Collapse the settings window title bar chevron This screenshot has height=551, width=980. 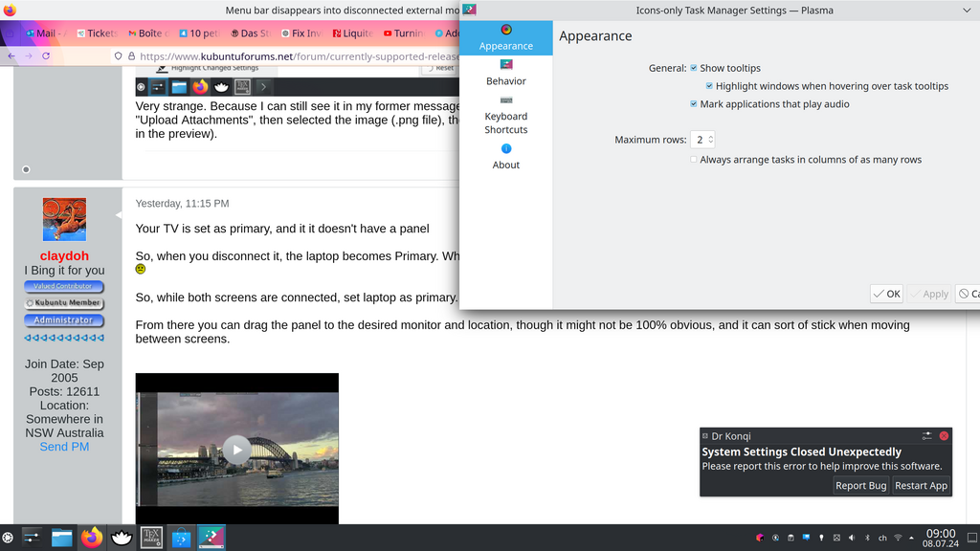click(x=967, y=10)
